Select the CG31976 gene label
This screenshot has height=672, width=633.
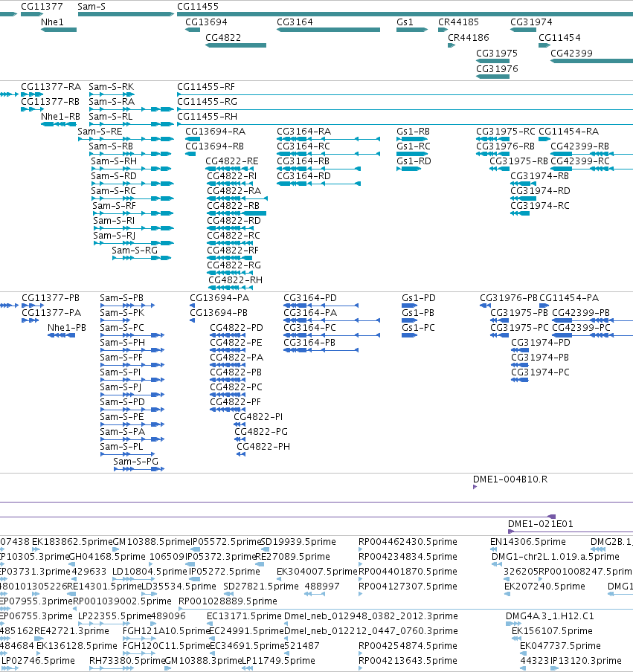pos(497,68)
